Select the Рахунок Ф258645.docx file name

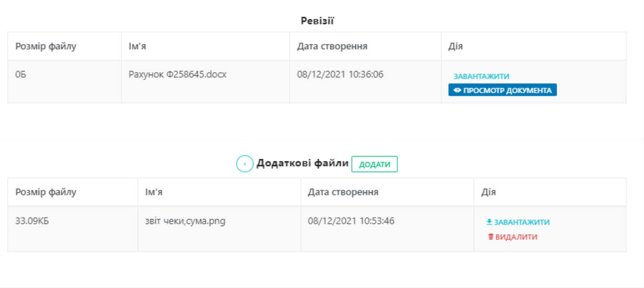point(177,74)
